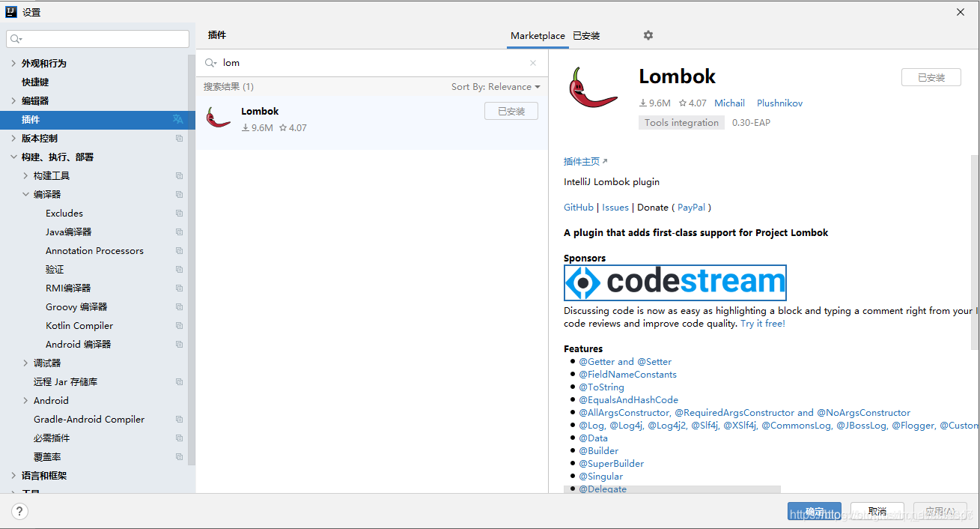Screen dimensions: 980x529
Task: Click the Tools integration tag
Action: click(681, 122)
